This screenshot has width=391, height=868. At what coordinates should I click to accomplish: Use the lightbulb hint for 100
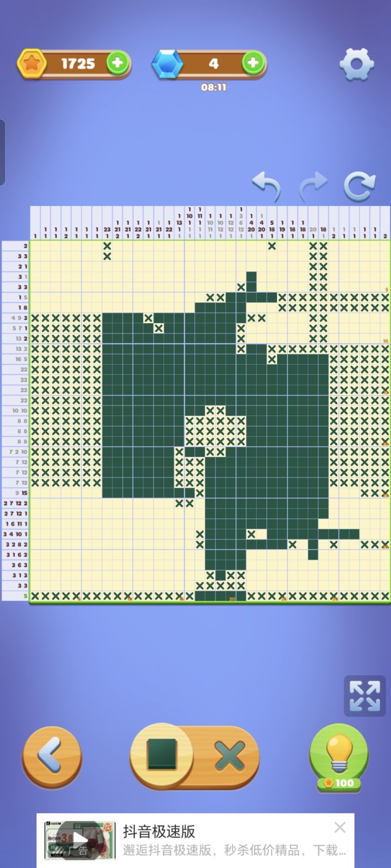coord(339,758)
